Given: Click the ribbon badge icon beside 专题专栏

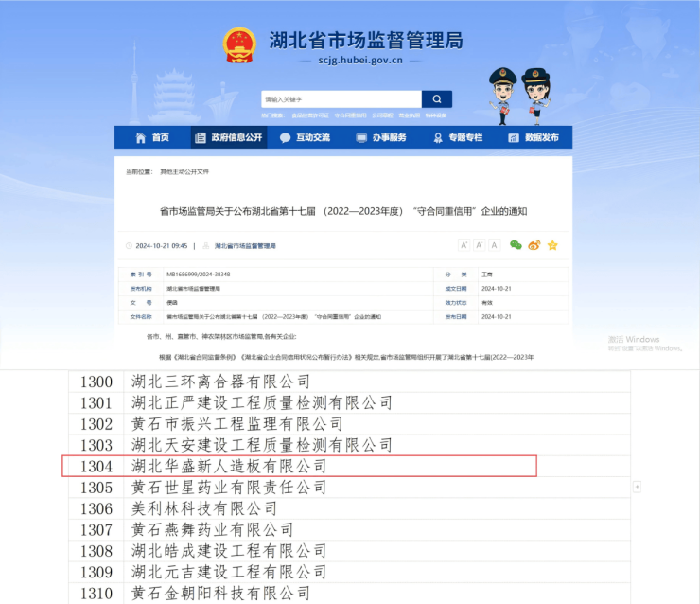Looking at the screenshot, I should pyautogui.click(x=438, y=137).
